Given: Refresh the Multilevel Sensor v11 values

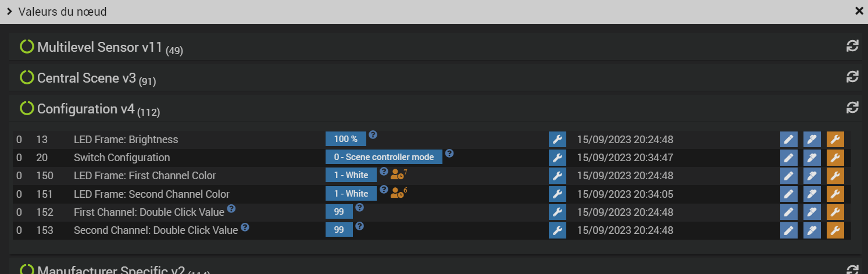Looking at the screenshot, I should tap(852, 46).
